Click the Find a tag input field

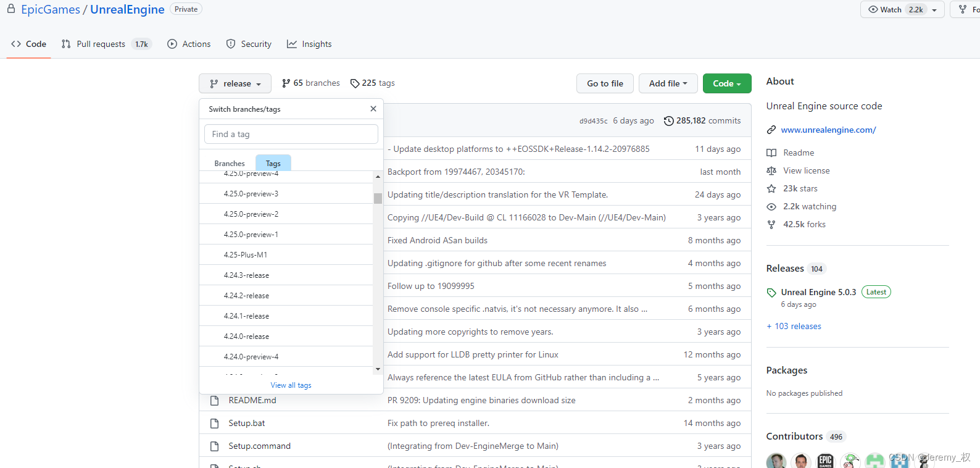291,134
